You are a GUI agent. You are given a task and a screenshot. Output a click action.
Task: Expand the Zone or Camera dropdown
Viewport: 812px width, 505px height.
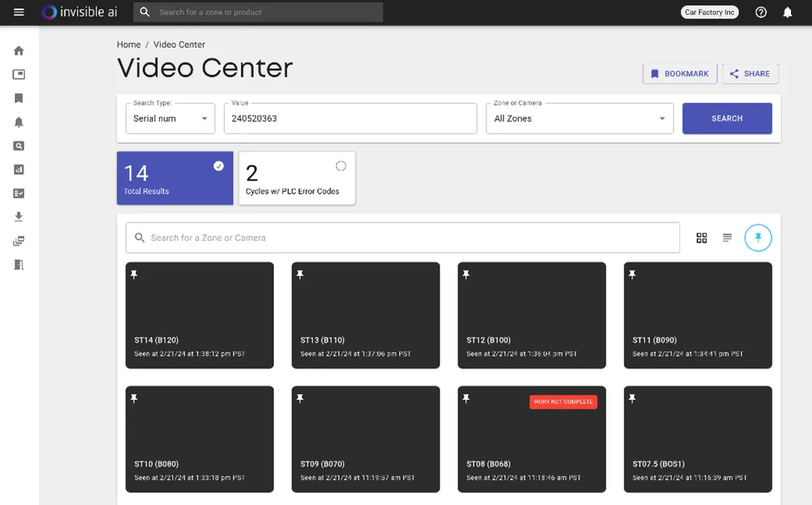tap(579, 119)
